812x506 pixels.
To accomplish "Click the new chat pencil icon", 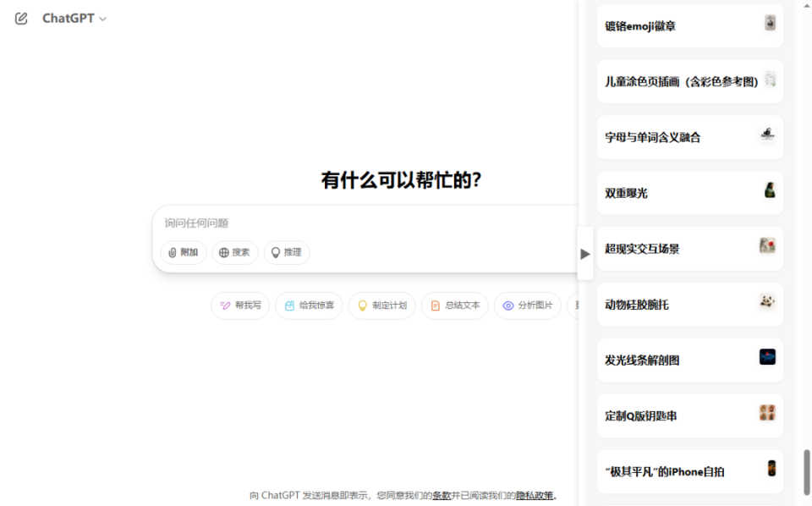I will tap(21, 19).
